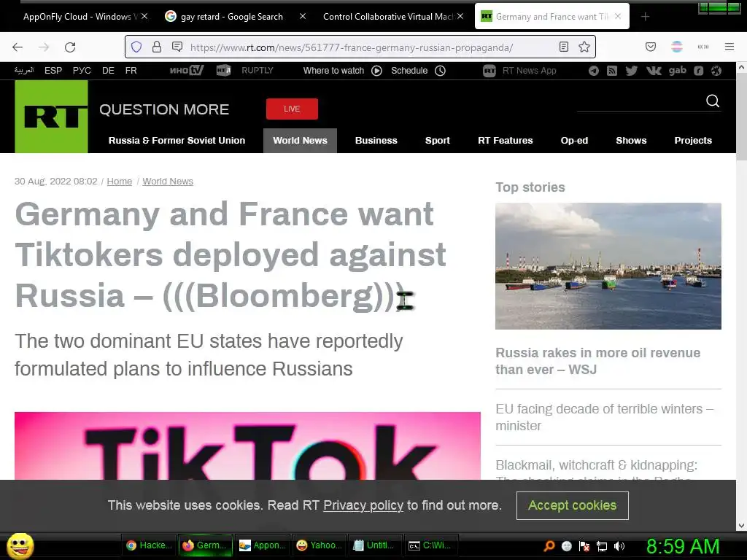Screen dimensions: 747x560
Task: Click the orange magnifier tray icon
Action: pyautogui.click(x=549, y=545)
